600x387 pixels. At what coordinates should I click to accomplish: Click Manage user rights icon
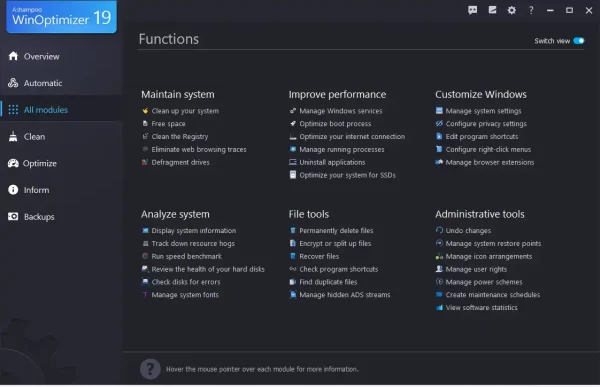pos(439,269)
